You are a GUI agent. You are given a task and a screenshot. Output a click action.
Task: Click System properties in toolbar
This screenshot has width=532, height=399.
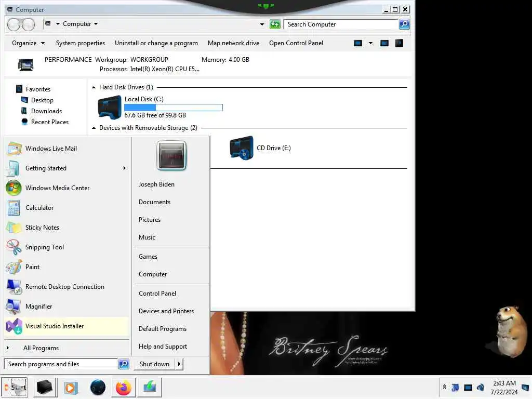[81, 43]
